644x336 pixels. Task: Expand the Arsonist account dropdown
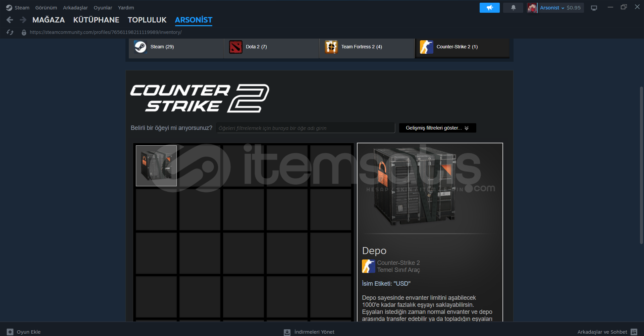point(552,8)
